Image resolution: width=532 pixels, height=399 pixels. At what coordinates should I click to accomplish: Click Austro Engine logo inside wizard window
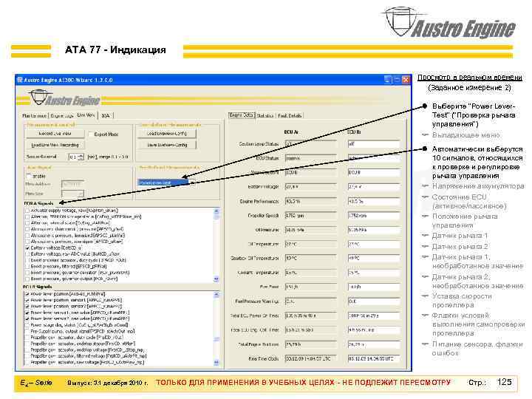64,98
